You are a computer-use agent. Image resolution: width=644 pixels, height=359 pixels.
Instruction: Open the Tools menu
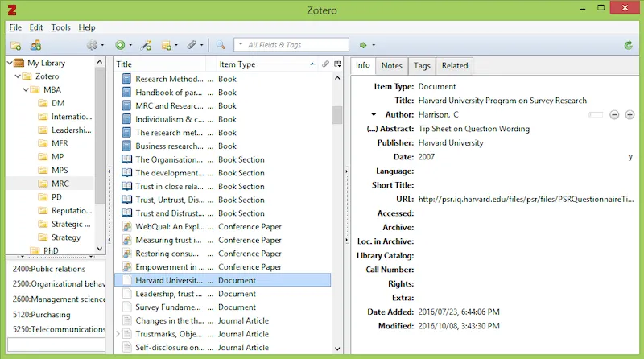coord(61,27)
